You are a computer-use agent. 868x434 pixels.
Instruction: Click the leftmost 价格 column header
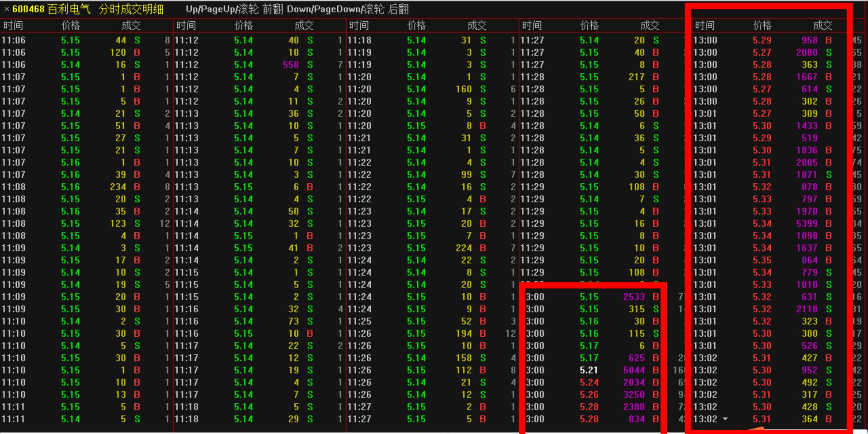[71, 26]
